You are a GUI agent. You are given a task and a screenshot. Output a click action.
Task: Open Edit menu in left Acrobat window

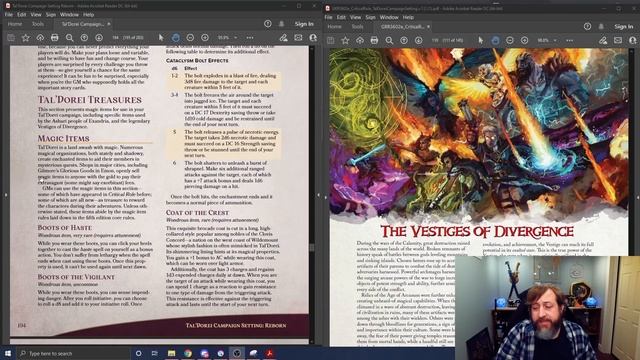[x=22, y=14]
